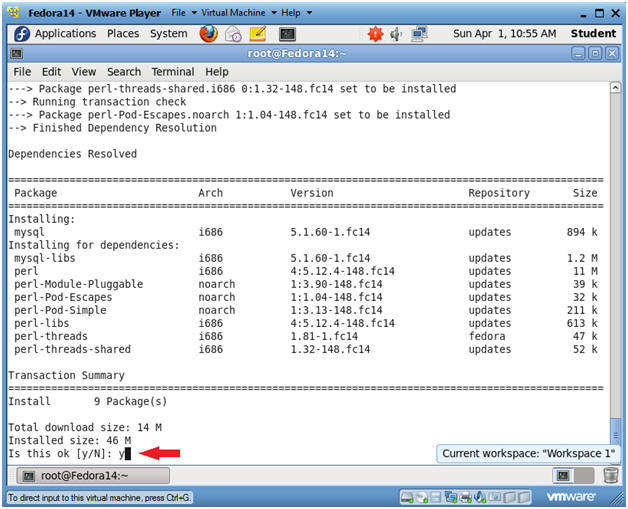Select root@Fedora14 taskbar window button
This screenshot has height=509, width=628.
(x=93, y=476)
